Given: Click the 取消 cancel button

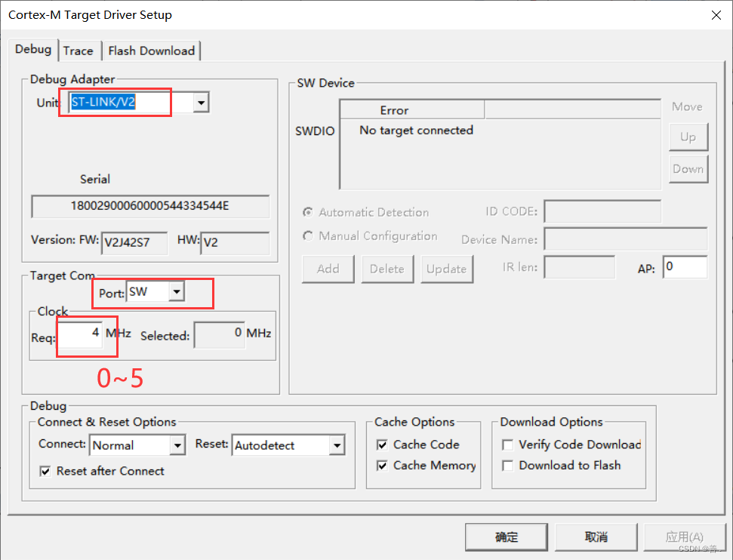Looking at the screenshot, I should pyautogui.click(x=595, y=537).
